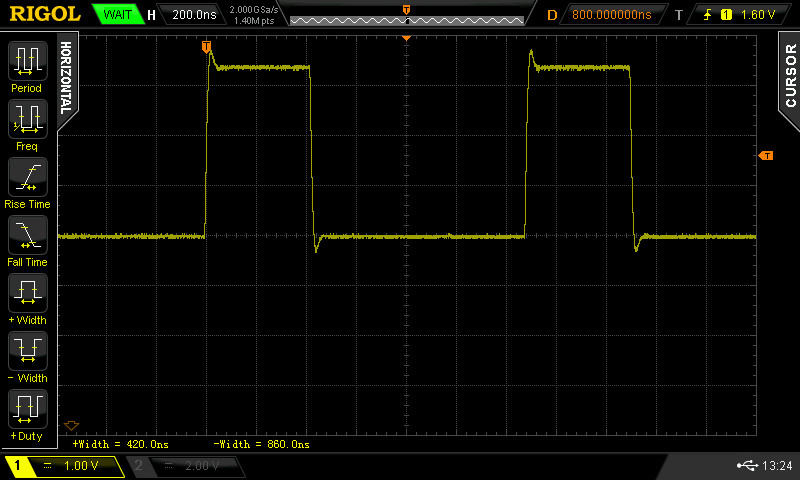This screenshot has width=800, height=480.
Task: Click the 200.0ns horizontal timebase value
Action: click(195, 15)
